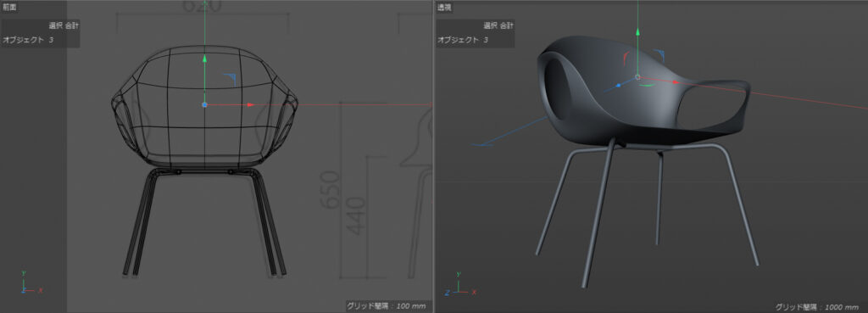Click red X-axis arrow in perspective view
868x313 pixels.
tap(676, 81)
